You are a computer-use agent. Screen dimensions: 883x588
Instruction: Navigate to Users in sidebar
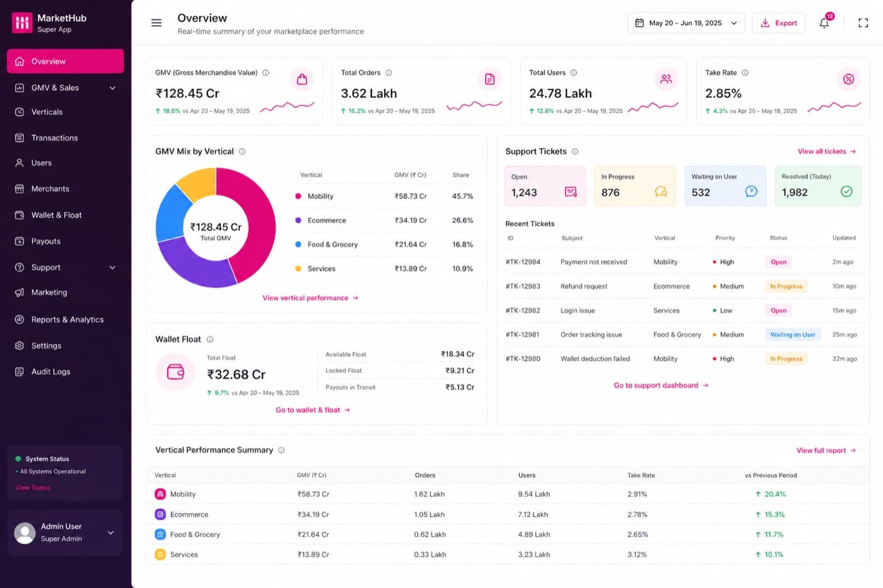66,163
